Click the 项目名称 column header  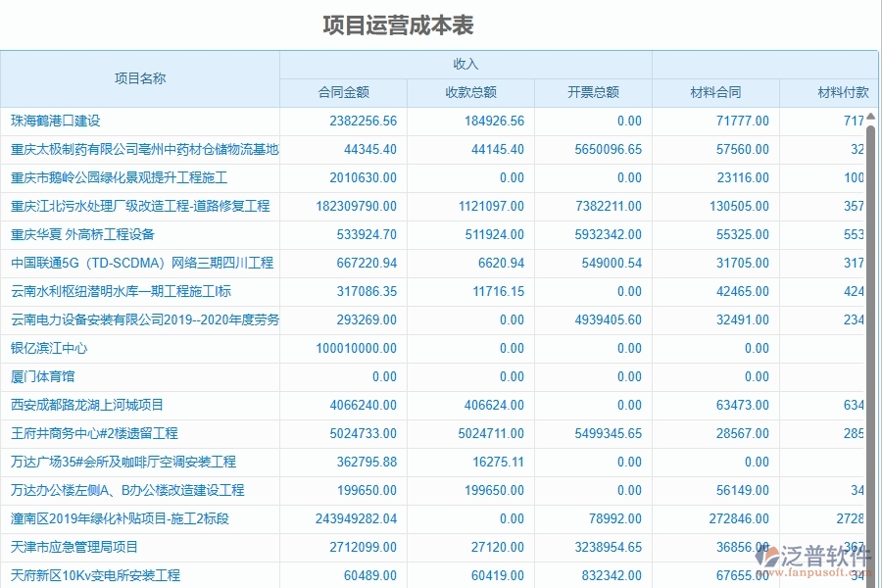(141, 78)
